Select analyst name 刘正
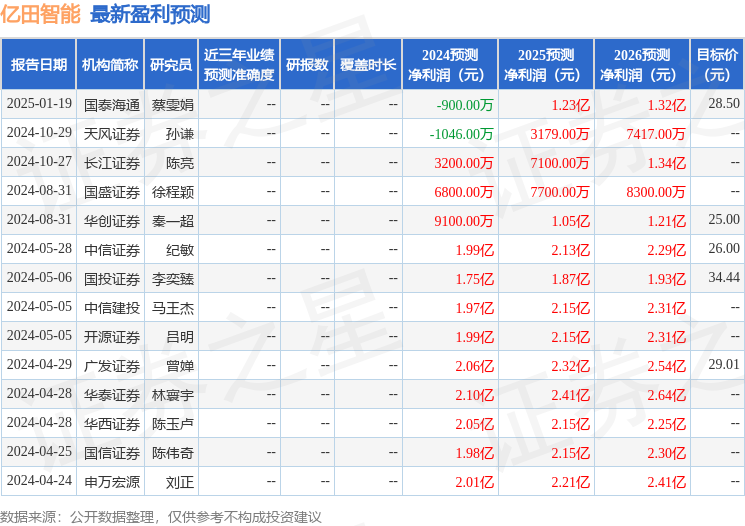Image resolution: width=745 pixels, height=526 pixels. [180, 482]
